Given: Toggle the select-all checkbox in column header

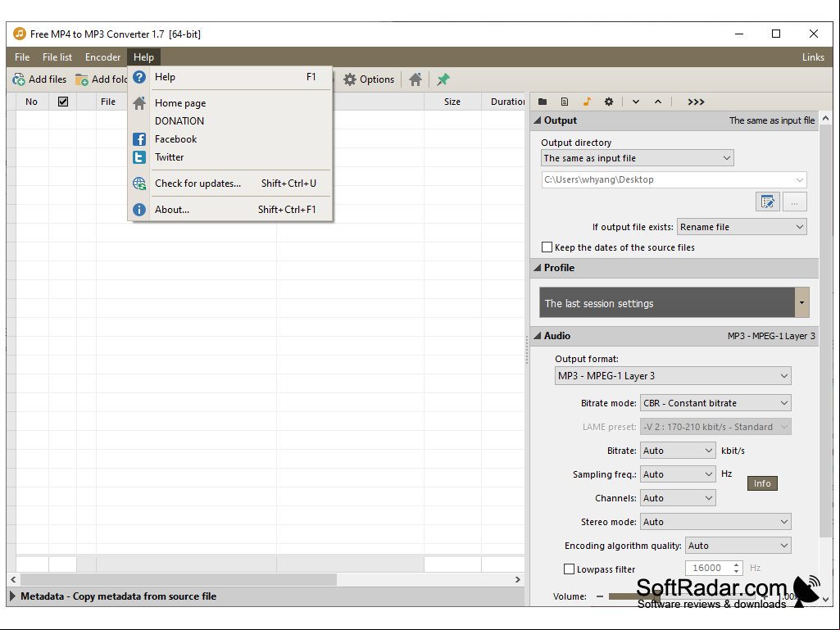Looking at the screenshot, I should pos(62,102).
